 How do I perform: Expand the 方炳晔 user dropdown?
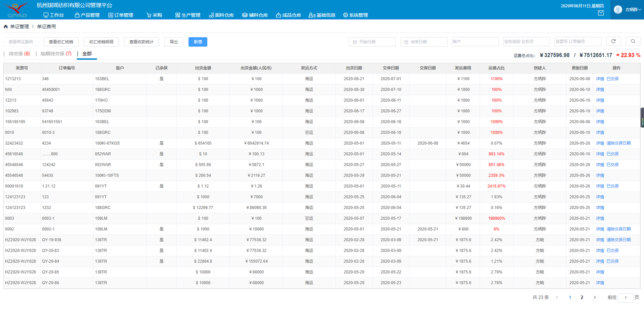tap(633, 10)
